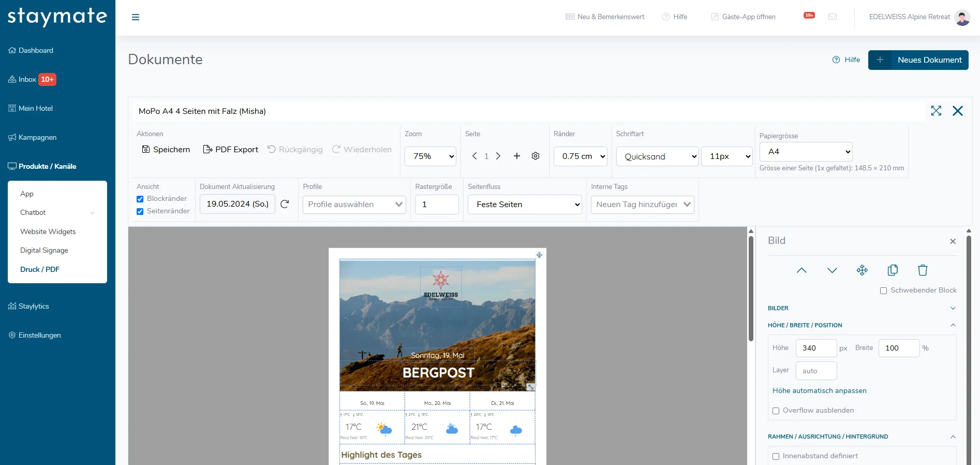
Task: Click Speichern button
Action: click(x=166, y=150)
